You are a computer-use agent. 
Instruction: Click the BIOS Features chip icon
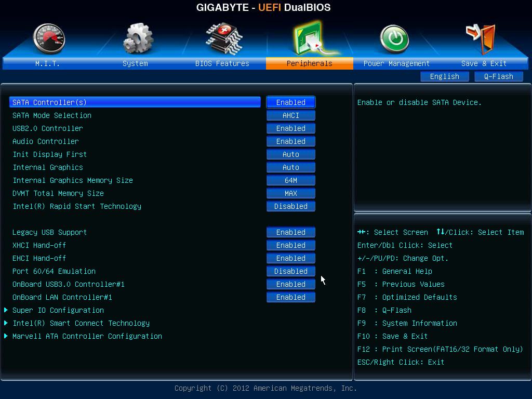click(224, 38)
